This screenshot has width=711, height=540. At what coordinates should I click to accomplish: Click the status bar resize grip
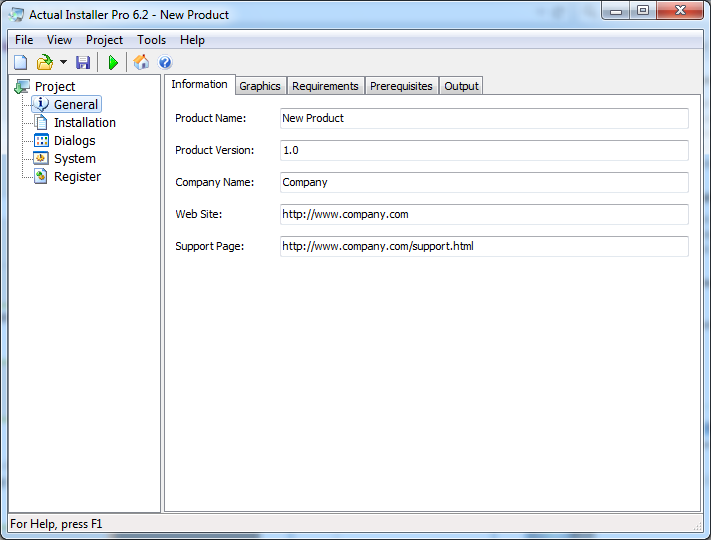697,526
